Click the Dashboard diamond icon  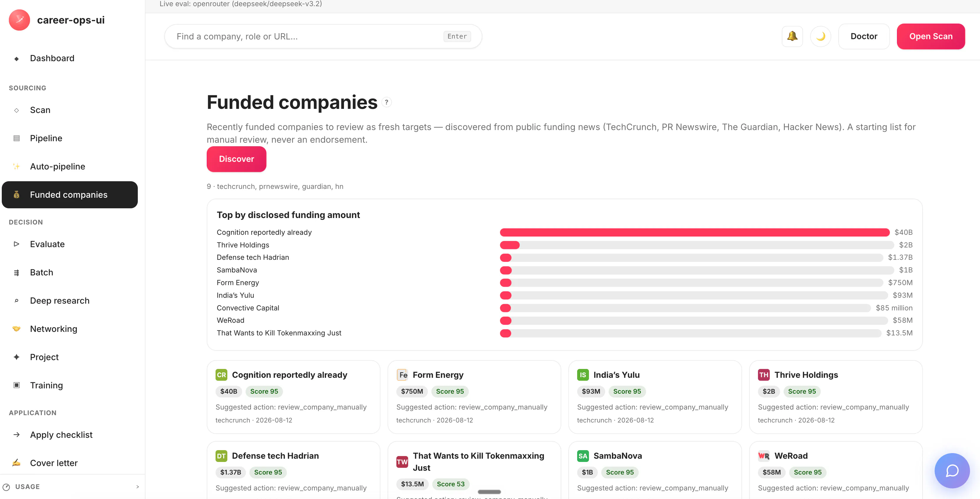(16, 59)
